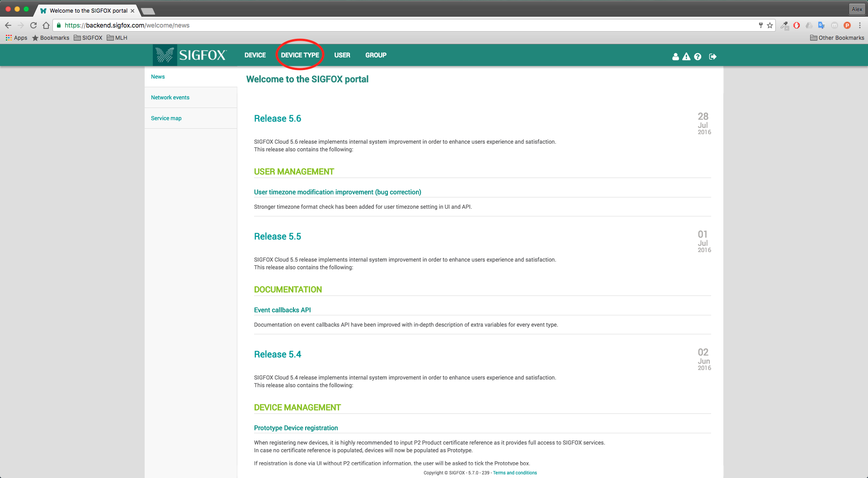Open the DEVICE TYPE menu
Screen dimensions: 868x478
(300, 55)
